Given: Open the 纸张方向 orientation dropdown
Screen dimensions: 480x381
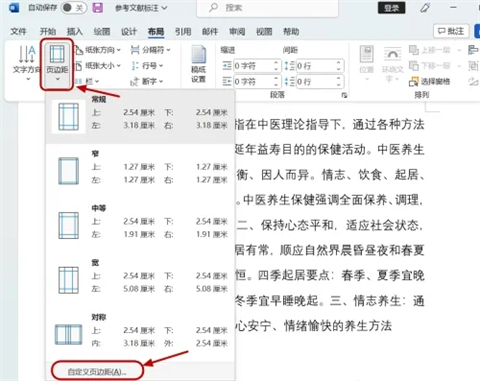Looking at the screenshot, I should point(98,50).
